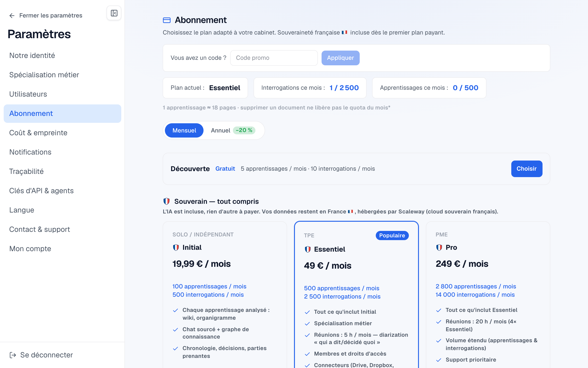This screenshot has width=588, height=368.
Task: Click the 'PME' card label
Action: click(441, 235)
